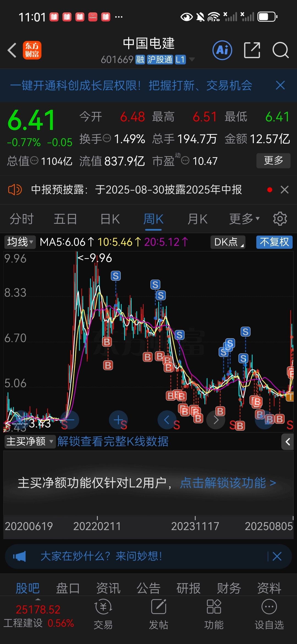Image resolution: width=297 pixels, height=644 pixels.
Task: Select the 周K tab
Action: [x=153, y=219]
